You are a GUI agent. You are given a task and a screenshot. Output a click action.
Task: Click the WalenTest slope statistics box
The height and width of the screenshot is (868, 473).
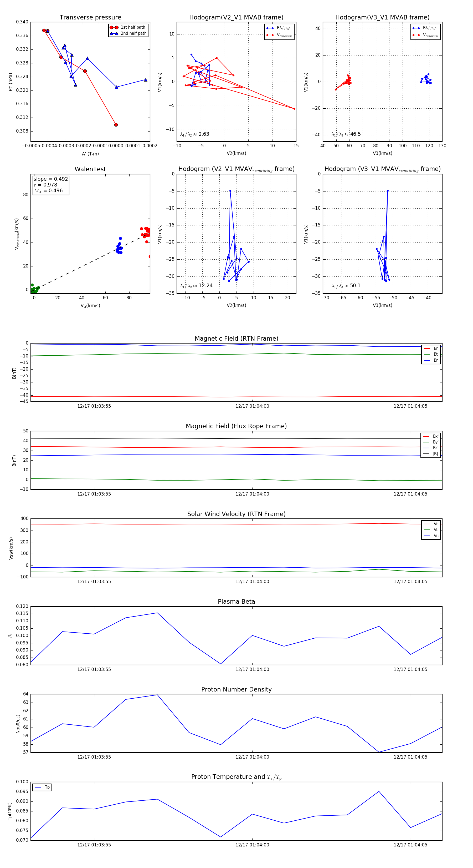click(50, 185)
